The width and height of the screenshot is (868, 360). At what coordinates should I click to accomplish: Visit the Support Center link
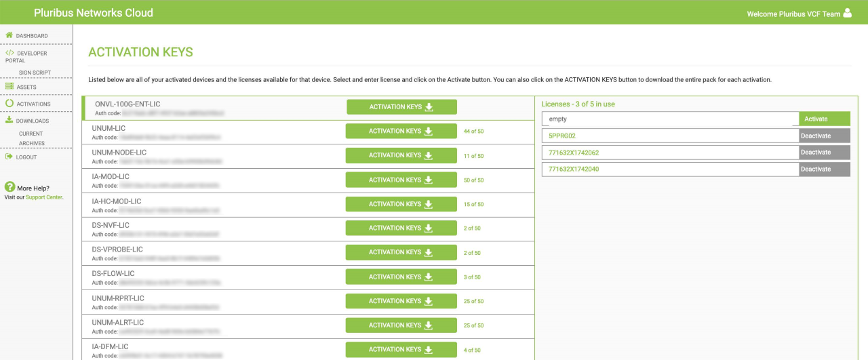click(43, 197)
